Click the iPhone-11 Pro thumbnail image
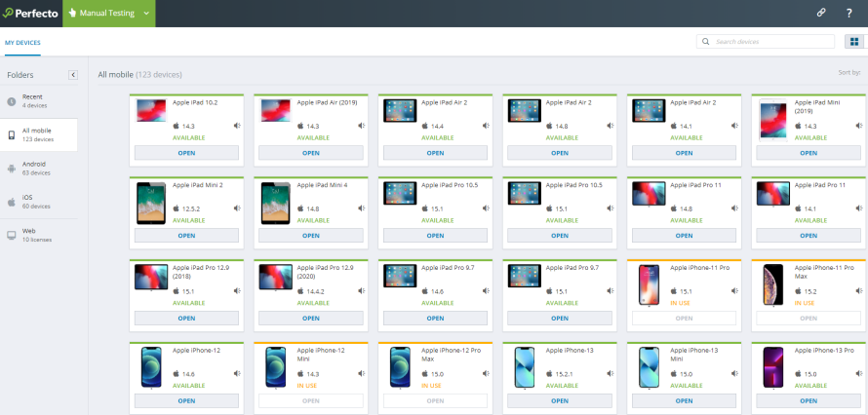The image size is (868, 415). 649,285
